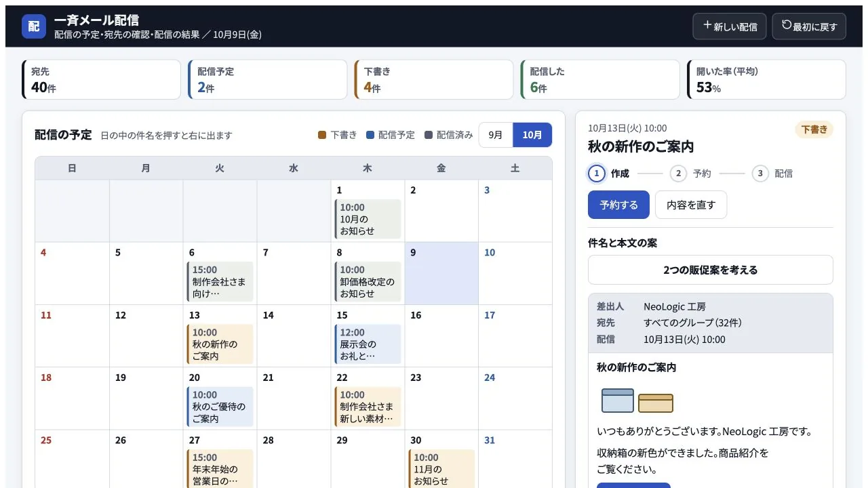
Task: Select the highlighted day 9 cell
Action: [x=441, y=273]
